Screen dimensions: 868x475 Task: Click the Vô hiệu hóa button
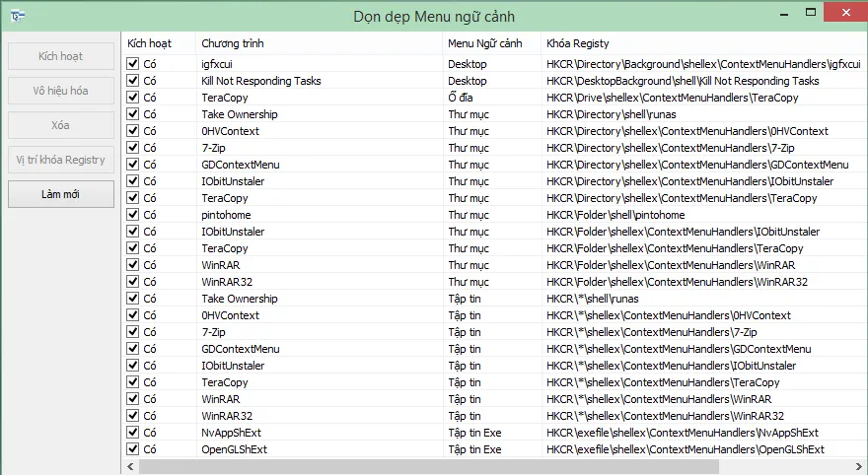coord(61,91)
